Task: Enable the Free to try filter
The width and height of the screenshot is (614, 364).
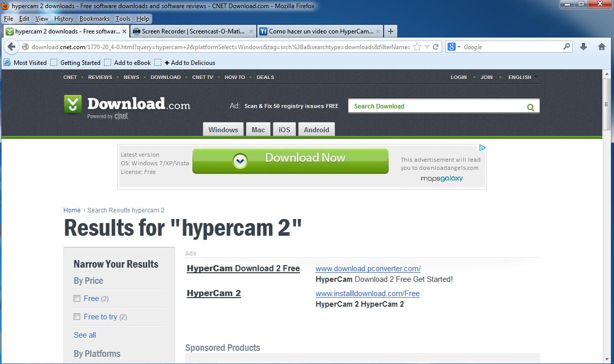Action: [x=77, y=317]
